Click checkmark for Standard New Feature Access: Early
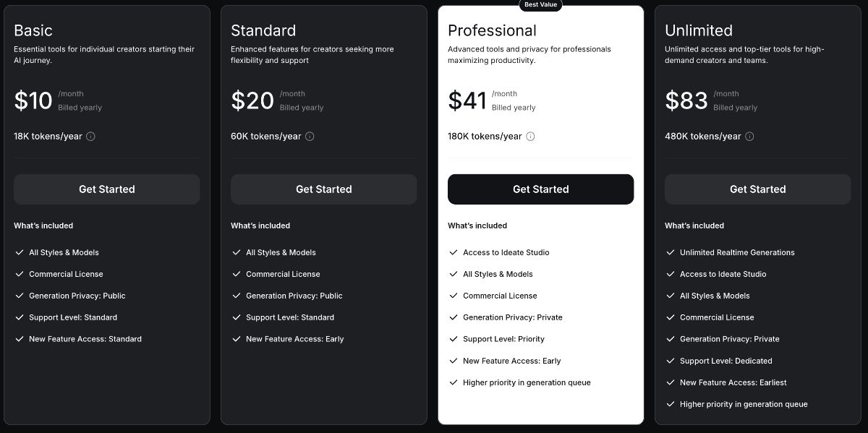The image size is (868, 433). (237, 339)
